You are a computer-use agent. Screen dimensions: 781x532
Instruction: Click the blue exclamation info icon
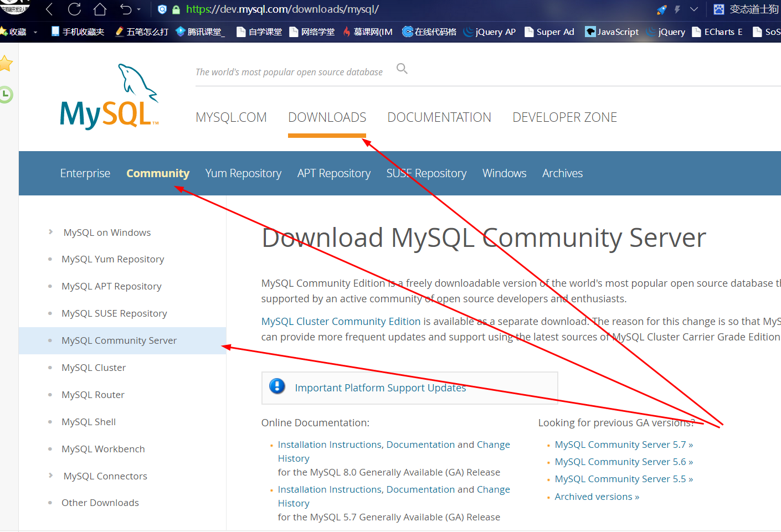[277, 386]
